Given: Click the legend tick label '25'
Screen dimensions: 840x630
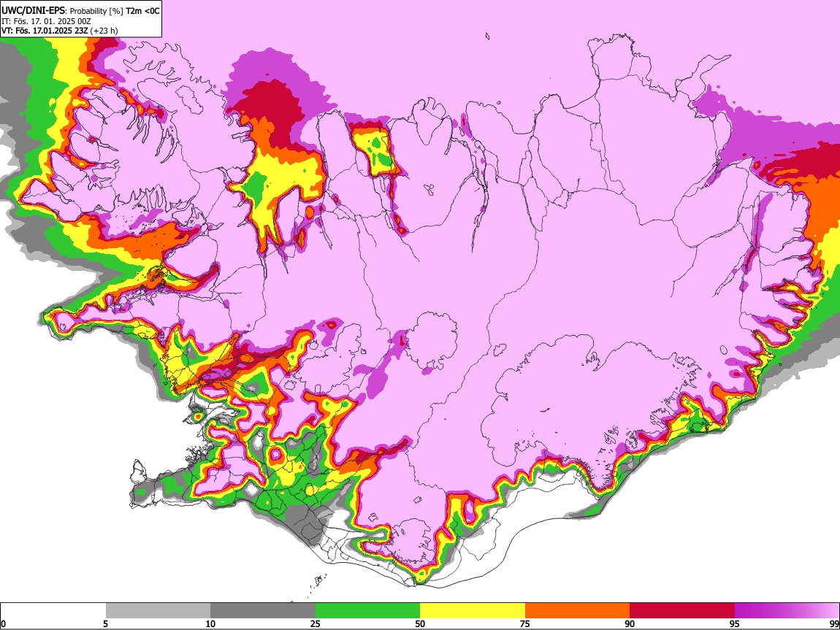Looking at the screenshot, I should pos(316,623).
